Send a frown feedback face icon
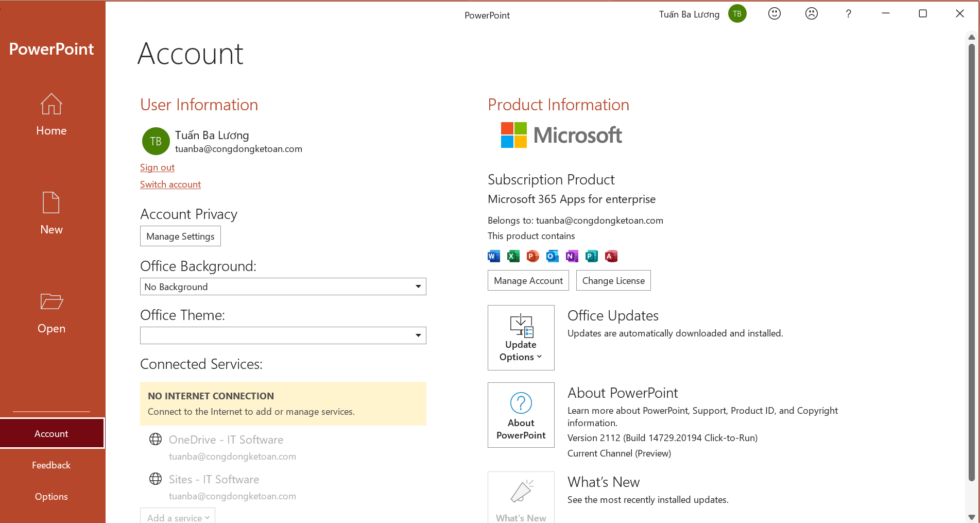 tap(812, 14)
